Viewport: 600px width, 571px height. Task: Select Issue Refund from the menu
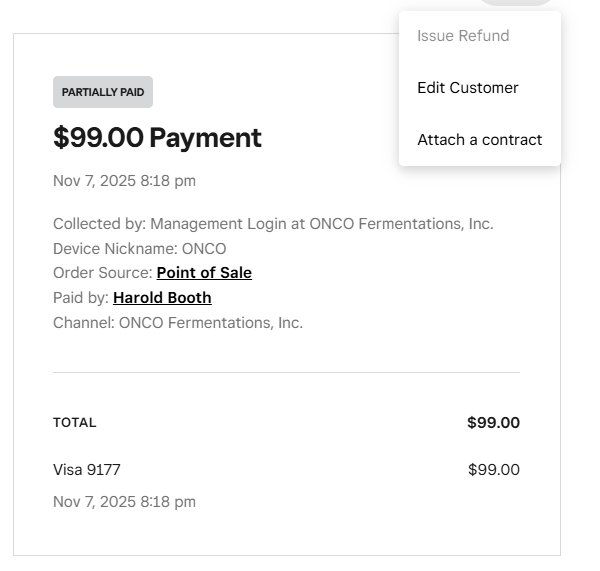click(x=463, y=36)
